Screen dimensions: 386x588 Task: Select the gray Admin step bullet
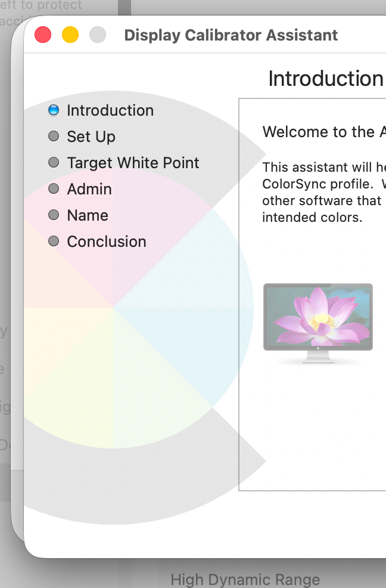[x=54, y=188]
